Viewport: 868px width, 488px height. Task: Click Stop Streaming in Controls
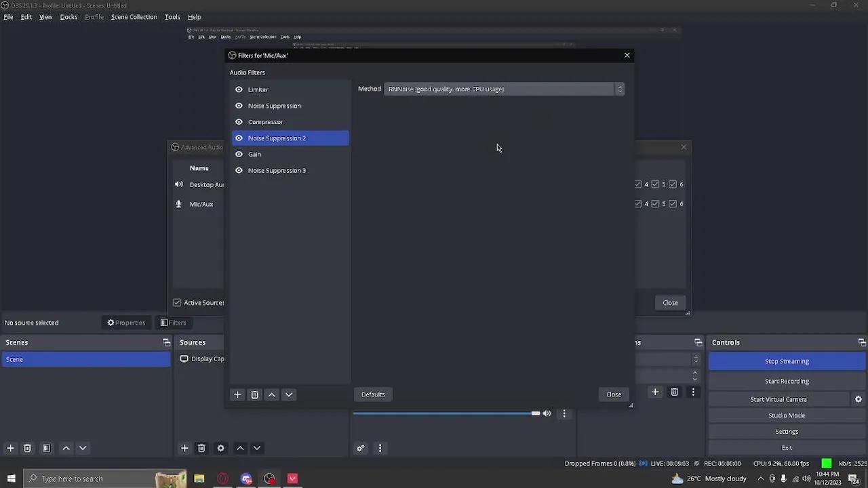pyautogui.click(x=787, y=361)
